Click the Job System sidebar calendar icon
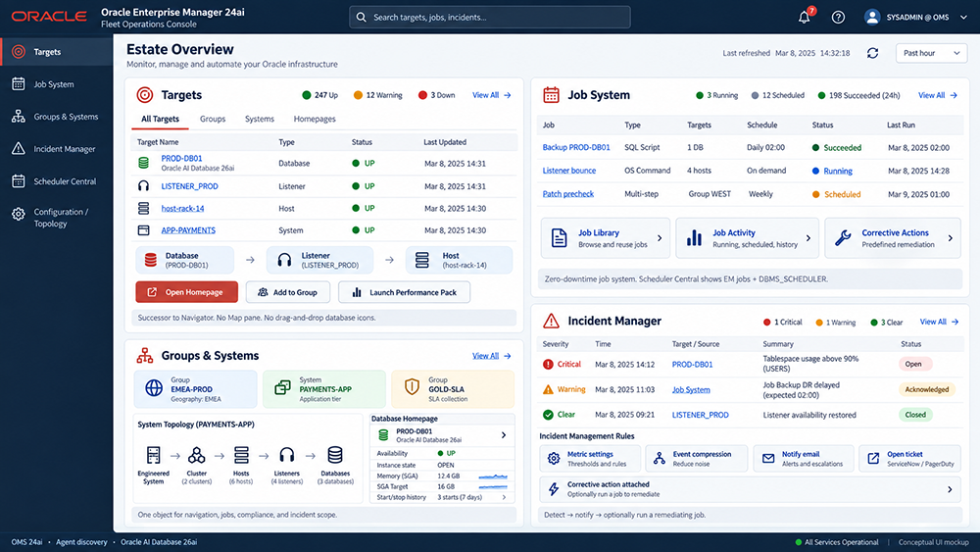The width and height of the screenshot is (980, 552). coord(19,83)
